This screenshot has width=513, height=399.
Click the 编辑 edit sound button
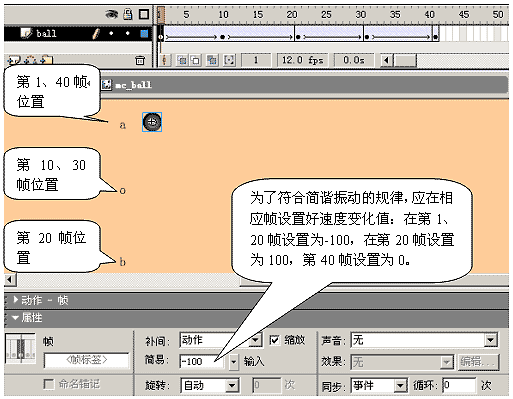point(478,362)
